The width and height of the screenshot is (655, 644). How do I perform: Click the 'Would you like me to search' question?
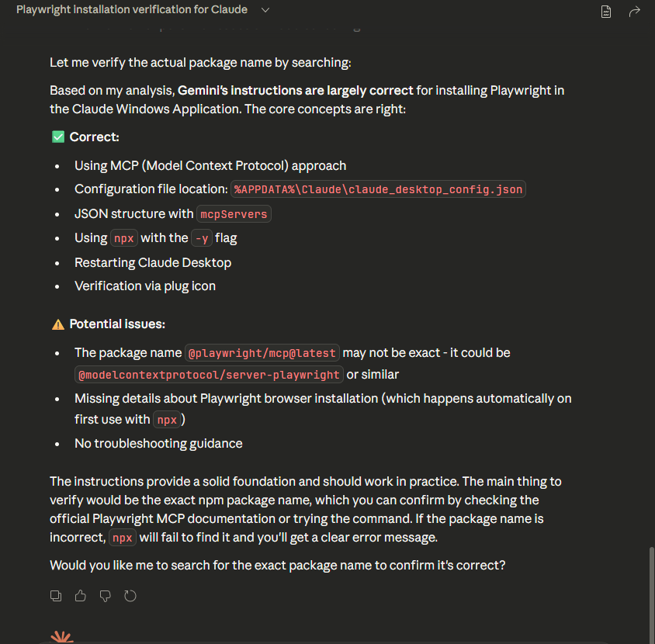(x=277, y=566)
